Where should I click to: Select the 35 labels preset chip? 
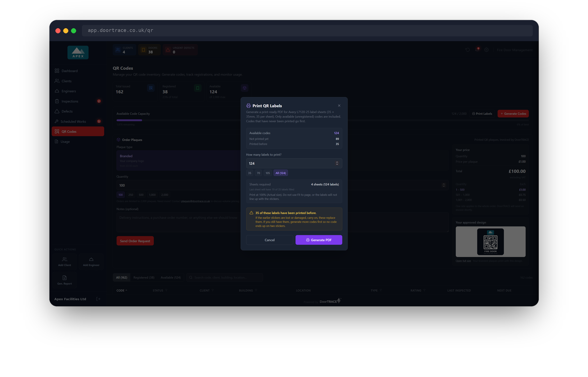click(249, 173)
